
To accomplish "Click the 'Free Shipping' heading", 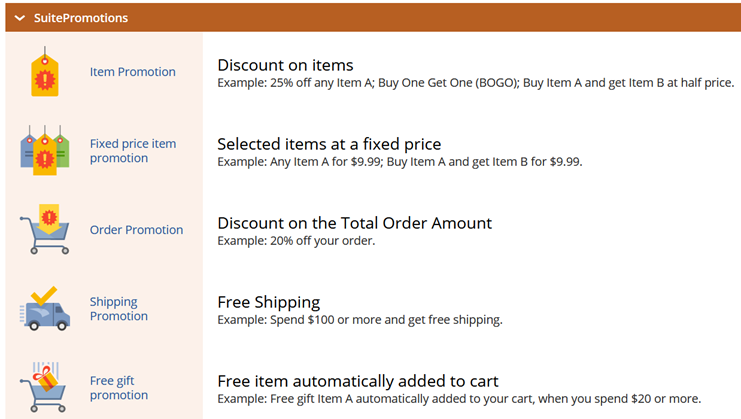I will [268, 302].
